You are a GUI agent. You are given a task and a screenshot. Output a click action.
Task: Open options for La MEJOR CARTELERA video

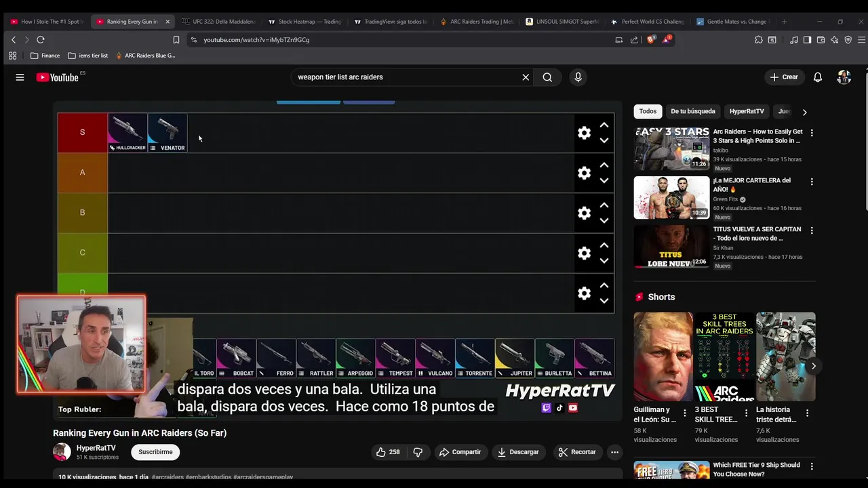click(812, 182)
